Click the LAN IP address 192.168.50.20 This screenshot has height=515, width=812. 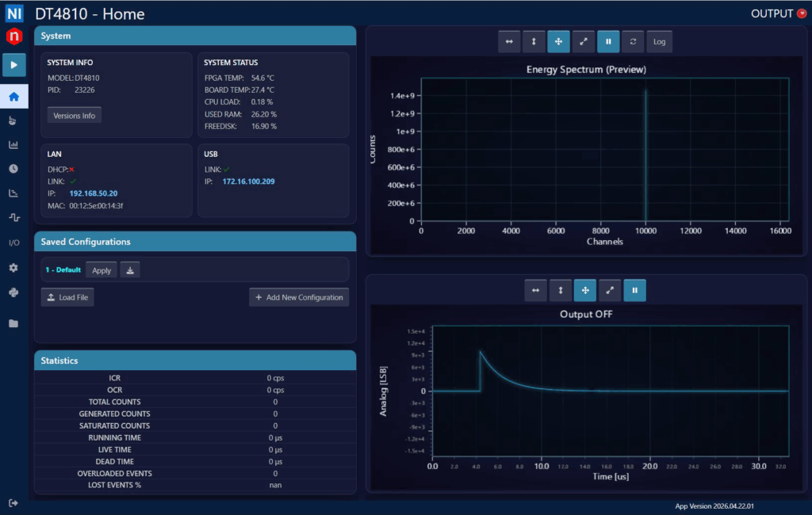point(94,193)
